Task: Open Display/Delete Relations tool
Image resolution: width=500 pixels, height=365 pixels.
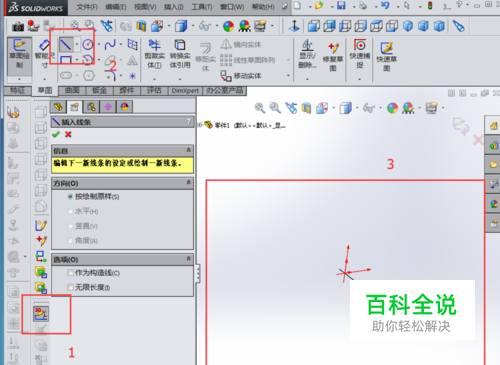Action: [x=307, y=53]
